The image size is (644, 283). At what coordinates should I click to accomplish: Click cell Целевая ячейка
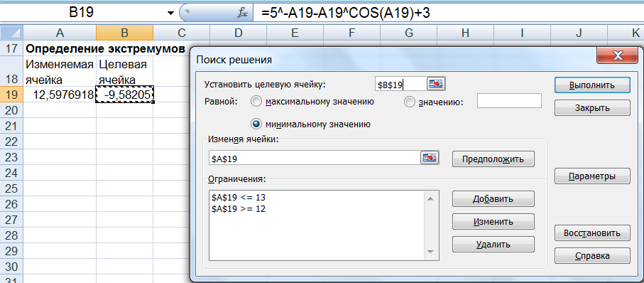click(124, 71)
